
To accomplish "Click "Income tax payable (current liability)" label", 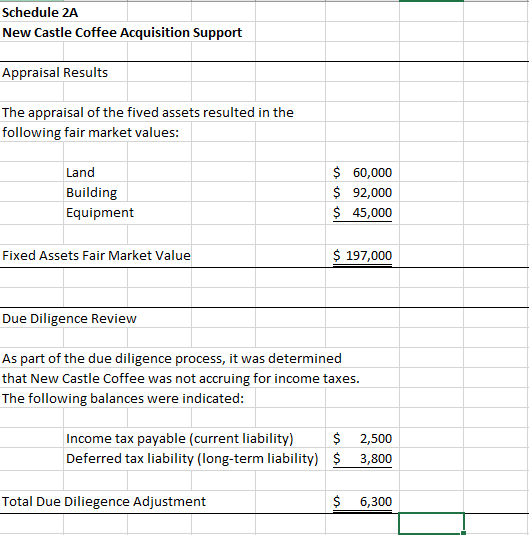I will tap(180, 438).
